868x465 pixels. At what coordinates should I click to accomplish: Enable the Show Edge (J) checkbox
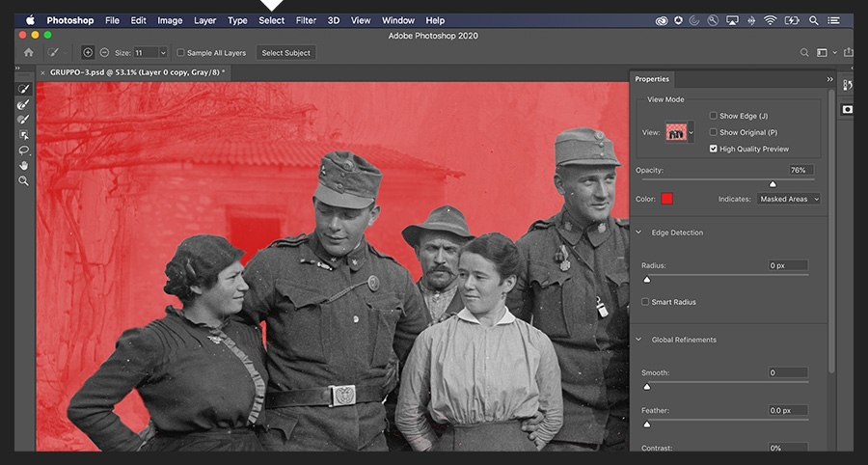click(714, 116)
